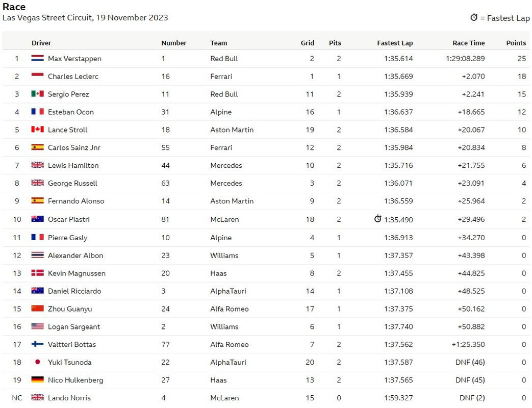532x408 pixels.
Task: Click driver name Charles Leclerc
Action: [x=73, y=76]
